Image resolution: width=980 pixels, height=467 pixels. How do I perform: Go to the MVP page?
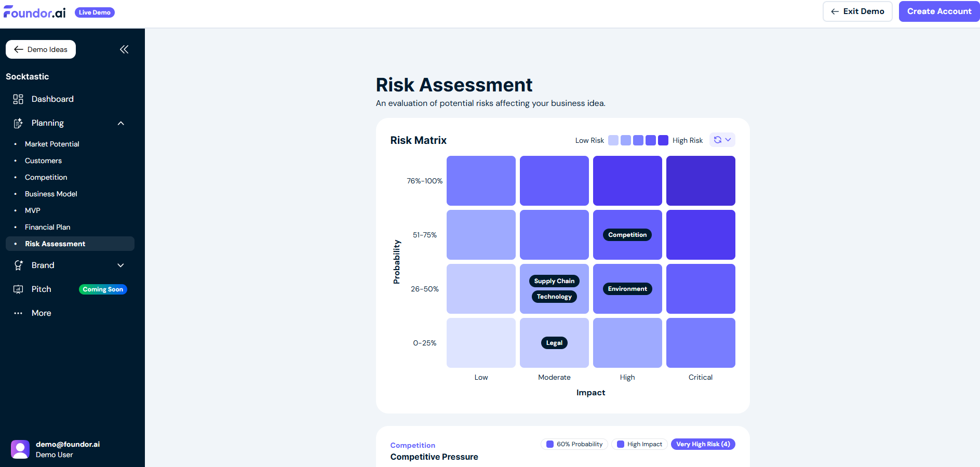coord(33,210)
